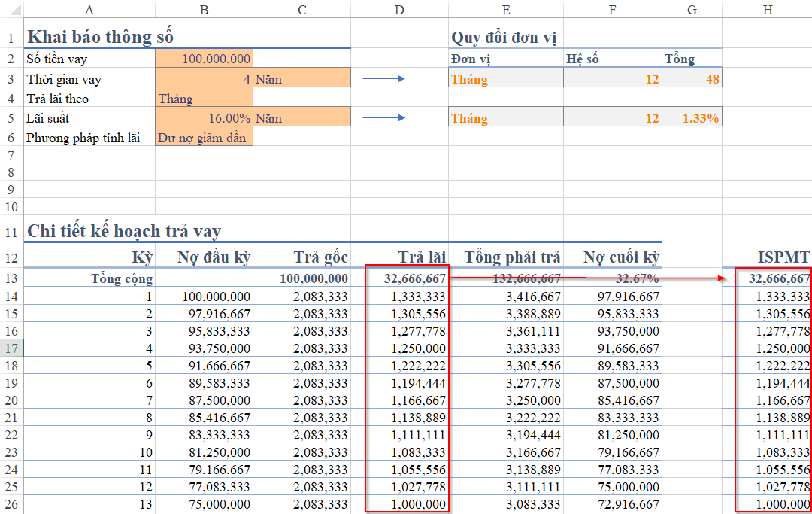Click interest cell 1,111,111 in column D
812x514 pixels.
pos(399,435)
